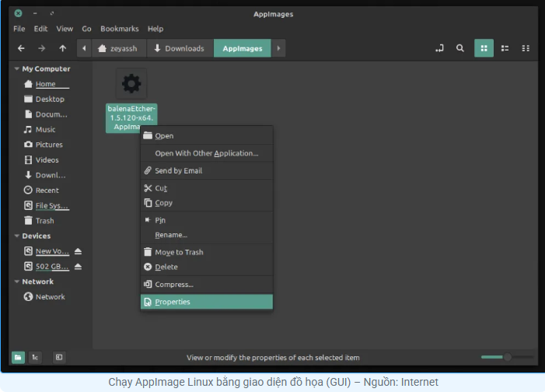This screenshot has width=545, height=392.
Task: Close the AppImages window
Action: [x=18, y=13]
